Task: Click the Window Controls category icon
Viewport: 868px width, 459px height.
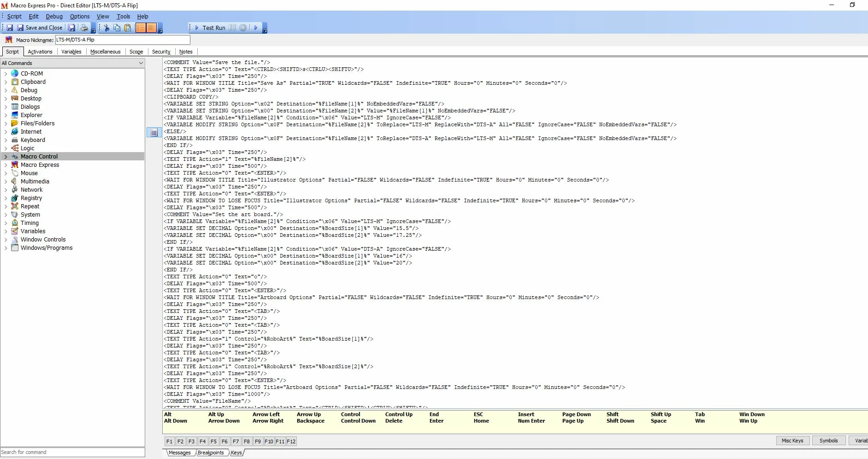Action: 15,239
